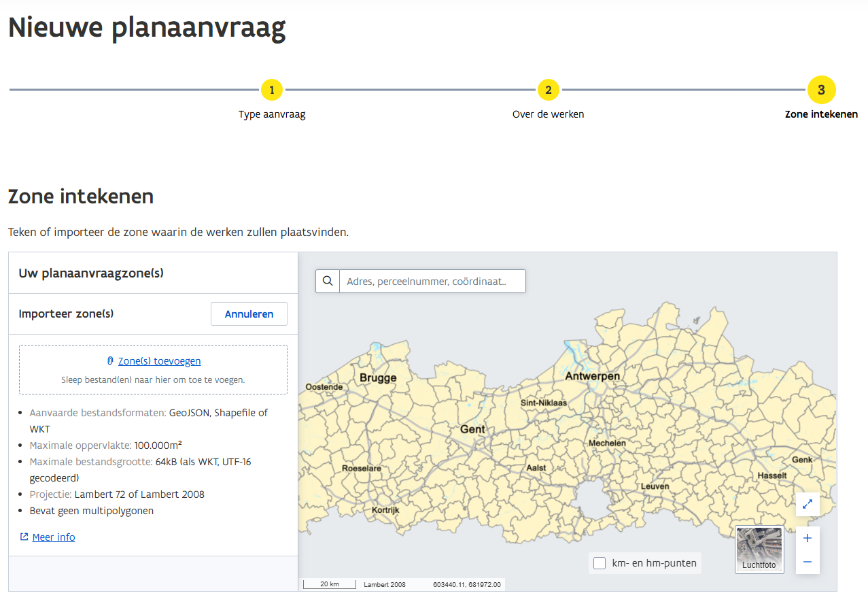Expand map to fullscreen
This screenshot has width=868, height=606.
808,504
